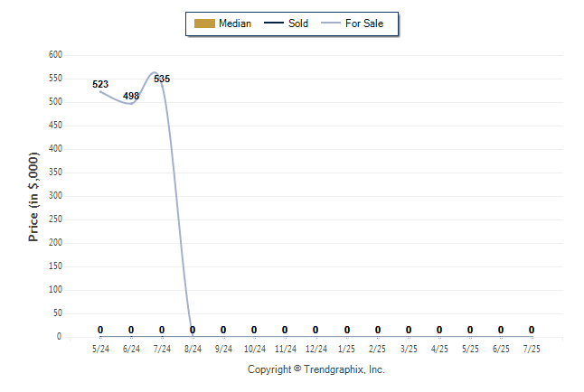Click the zero value above 9/24
Viewport: 584px width, 392px height.
coord(223,330)
